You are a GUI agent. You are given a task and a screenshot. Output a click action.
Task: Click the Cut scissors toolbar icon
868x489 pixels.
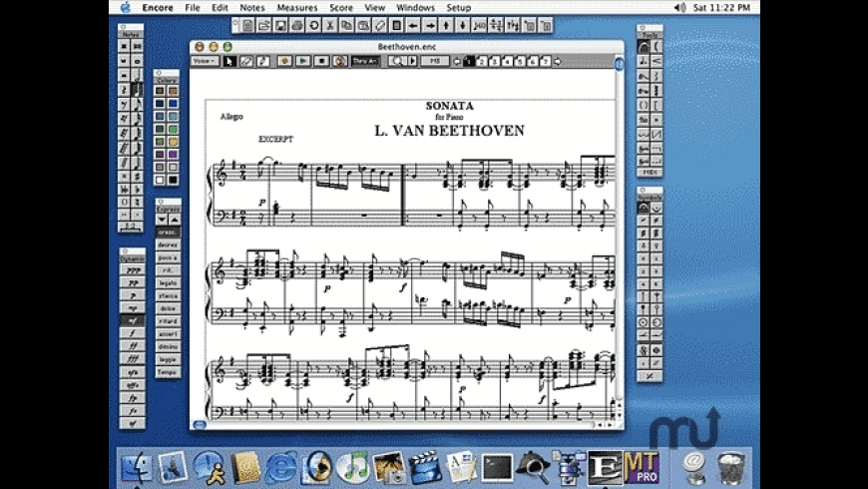click(330, 26)
